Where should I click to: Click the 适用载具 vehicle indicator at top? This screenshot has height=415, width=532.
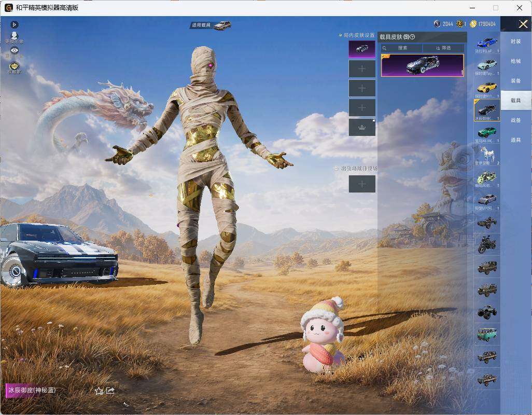[211, 25]
